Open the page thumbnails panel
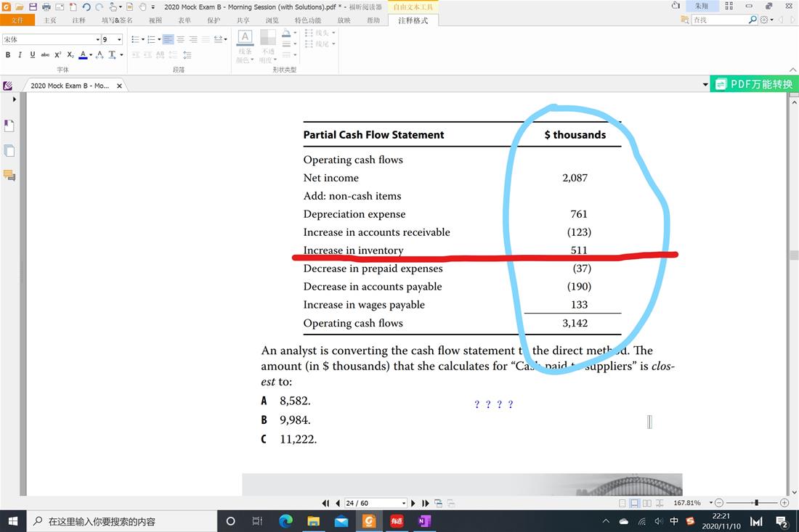 9,151
